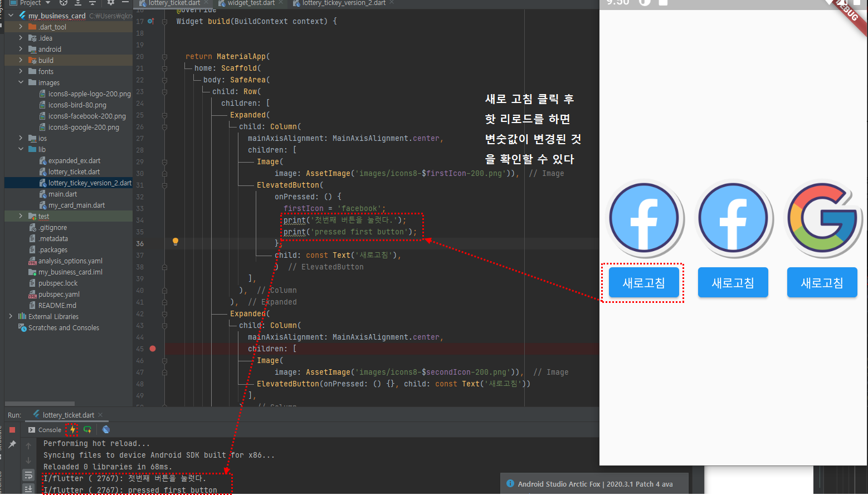
Task: Collapse the my_business_card root folder
Action: (11, 16)
